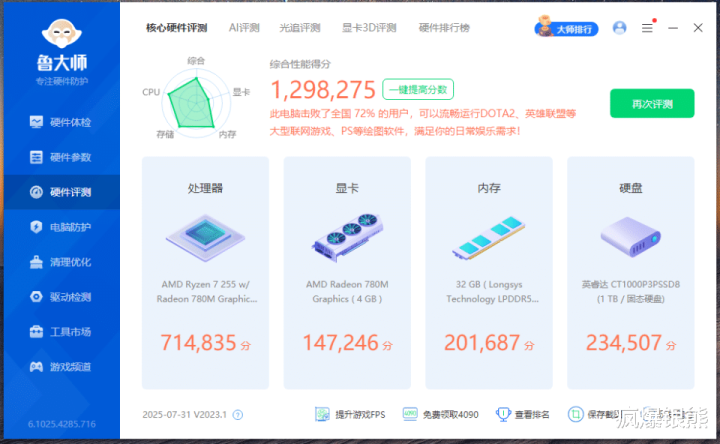
Task: Open 硬件参数 in the sidebar
Action: point(61,157)
